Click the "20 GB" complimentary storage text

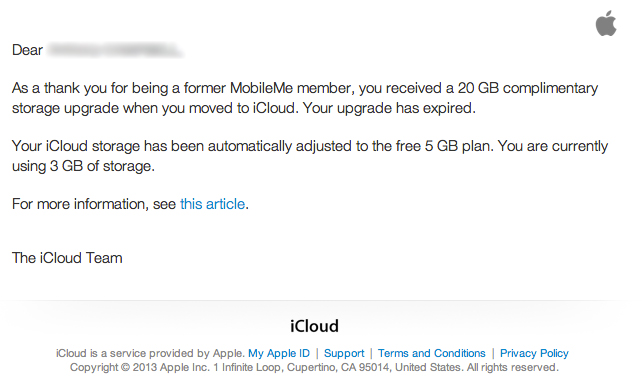coord(478,88)
